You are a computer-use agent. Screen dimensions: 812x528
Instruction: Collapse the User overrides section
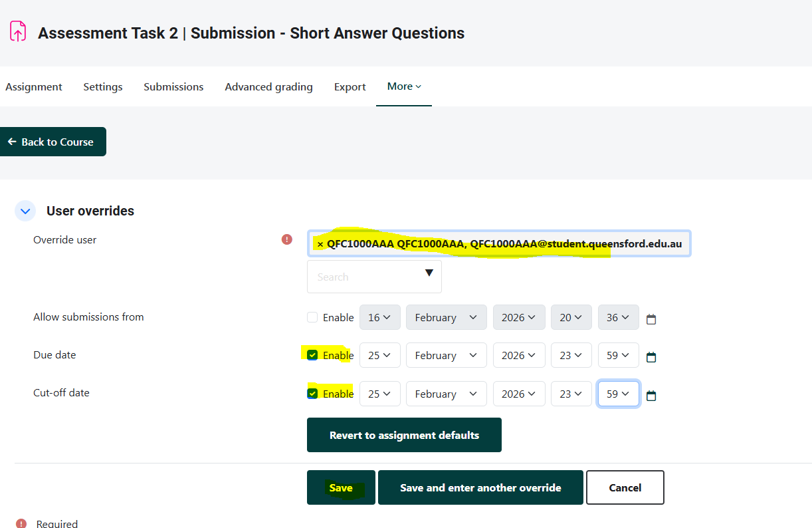[x=25, y=211]
